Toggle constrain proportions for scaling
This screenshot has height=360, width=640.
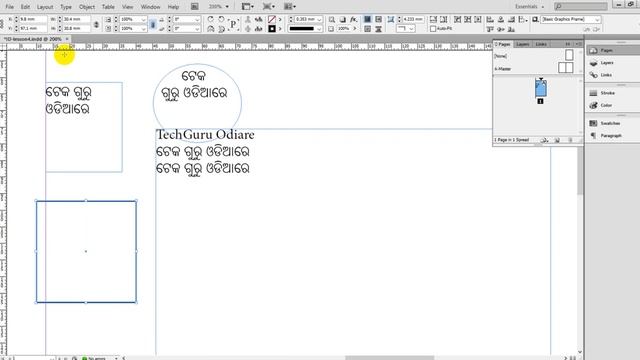153,24
